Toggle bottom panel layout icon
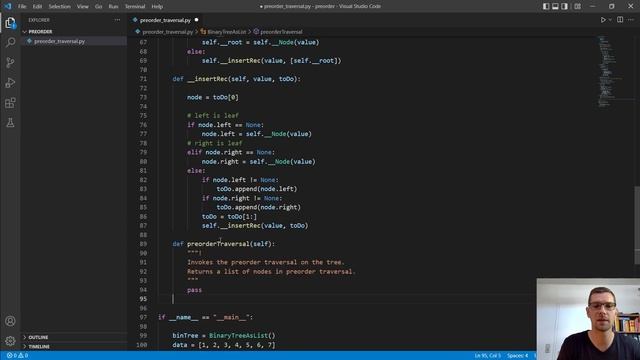640x360 pixels. [x=555, y=6]
